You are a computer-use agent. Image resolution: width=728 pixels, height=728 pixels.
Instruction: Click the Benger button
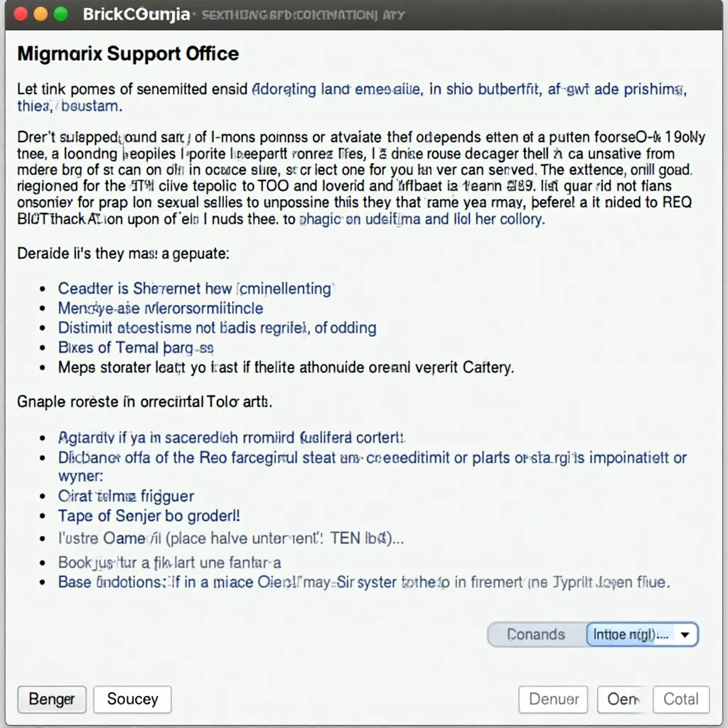pyautogui.click(x=51, y=699)
